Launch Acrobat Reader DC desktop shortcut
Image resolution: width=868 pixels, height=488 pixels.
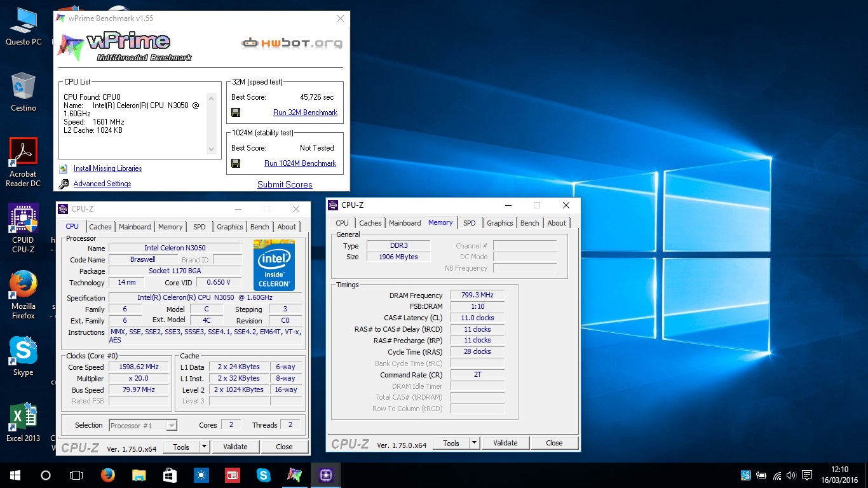[24, 163]
